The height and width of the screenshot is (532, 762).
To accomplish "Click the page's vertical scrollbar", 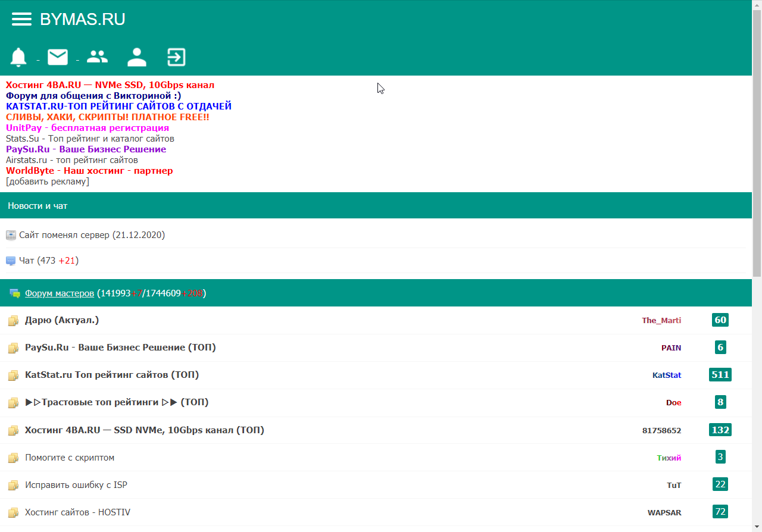I will pyautogui.click(x=757, y=143).
